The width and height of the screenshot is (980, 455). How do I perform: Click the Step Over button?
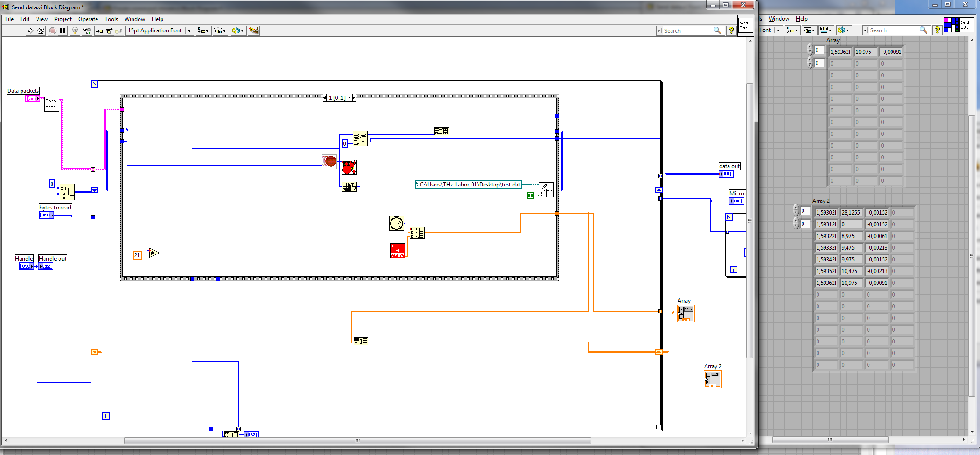point(109,30)
